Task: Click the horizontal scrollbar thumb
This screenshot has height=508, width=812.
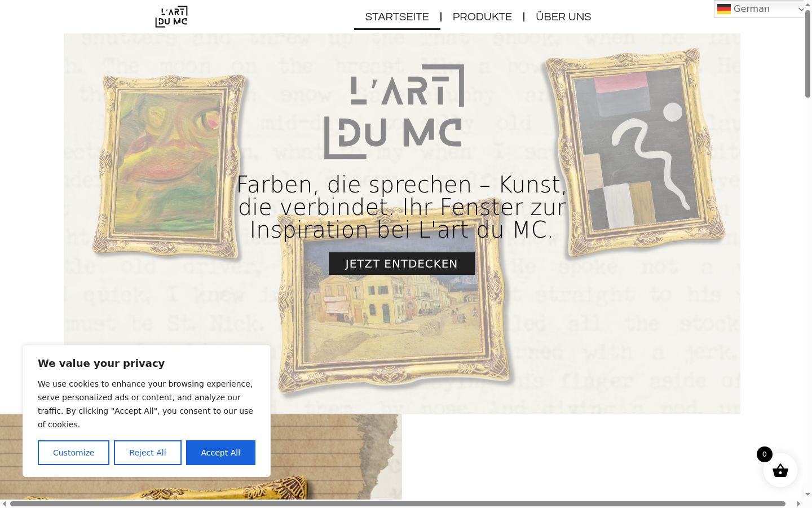Action: 398,503
